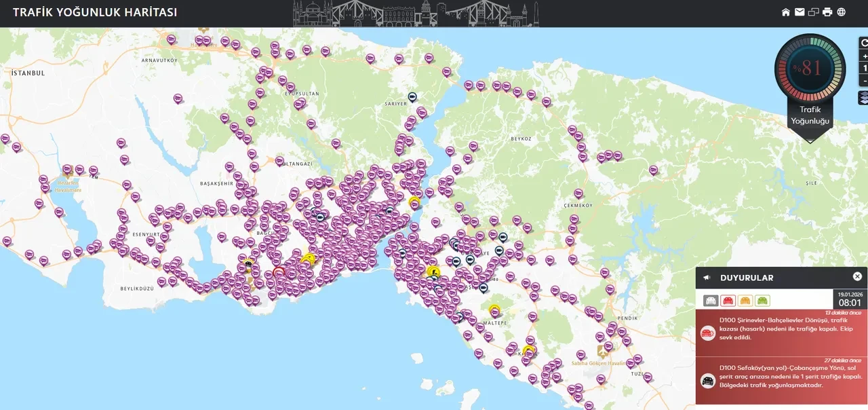
Task: Click the TRAFİK YOĞUNLUK HARİTASI title
Action: 94,12
